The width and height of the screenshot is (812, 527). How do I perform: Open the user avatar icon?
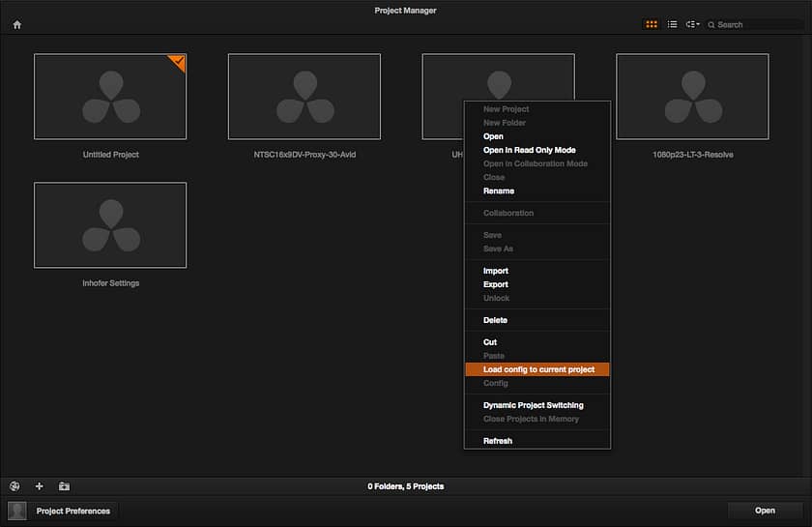(17, 511)
